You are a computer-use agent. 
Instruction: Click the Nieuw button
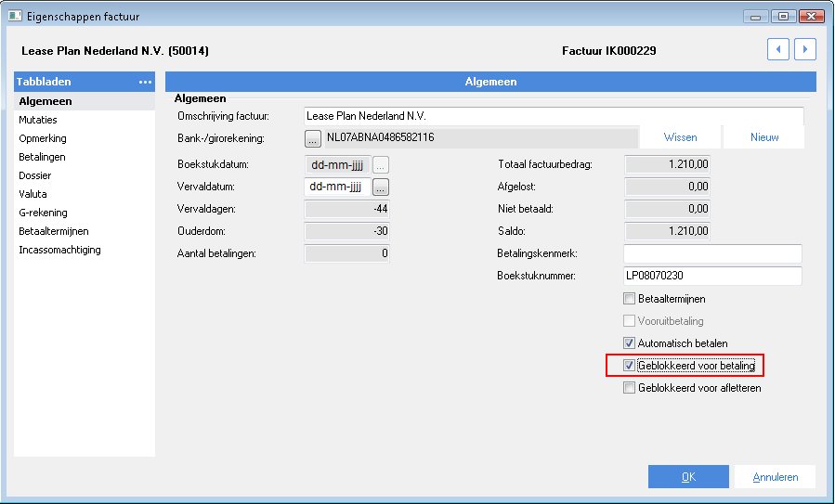[x=763, y=137]
